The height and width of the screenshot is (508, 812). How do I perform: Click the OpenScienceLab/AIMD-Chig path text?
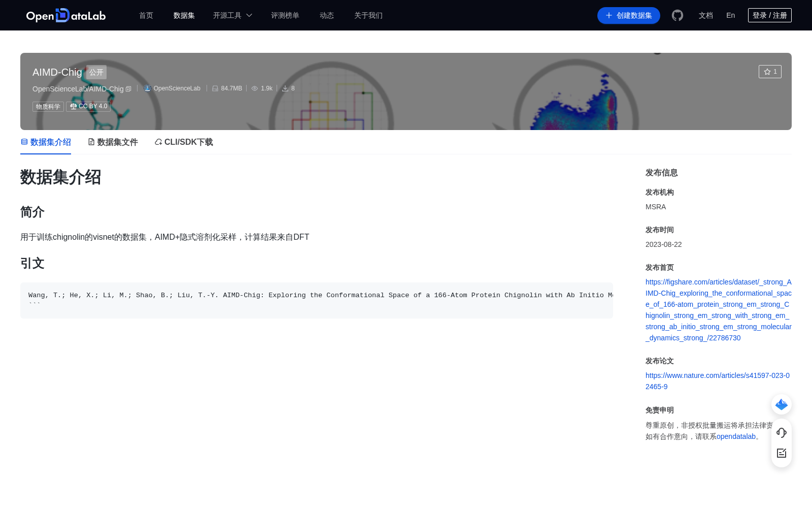[x=78, y=89]
